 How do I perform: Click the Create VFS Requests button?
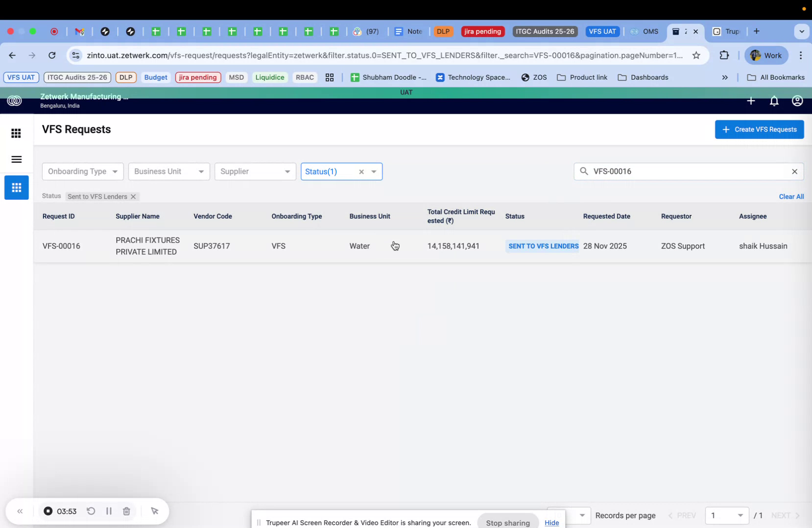coord(759,129)
